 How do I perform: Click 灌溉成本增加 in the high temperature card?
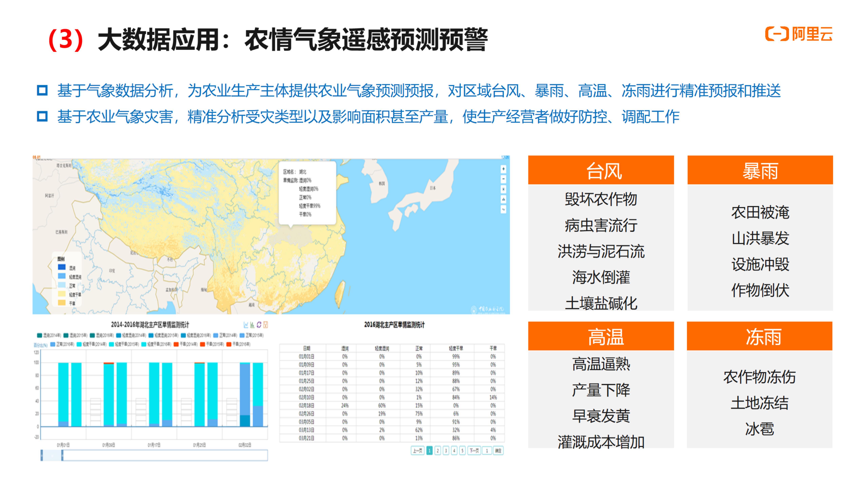point(601,442)
